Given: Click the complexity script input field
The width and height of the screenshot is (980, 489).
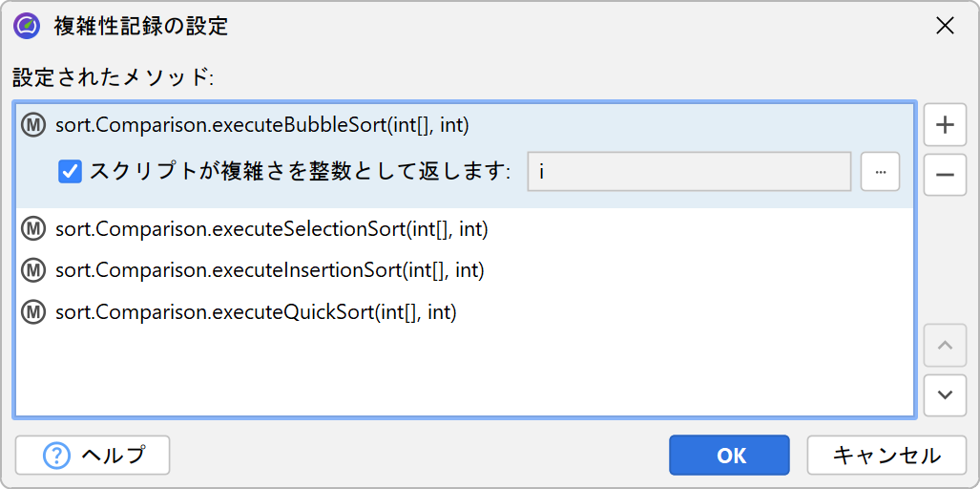Looking at the screenshot, I should [688, 172].
